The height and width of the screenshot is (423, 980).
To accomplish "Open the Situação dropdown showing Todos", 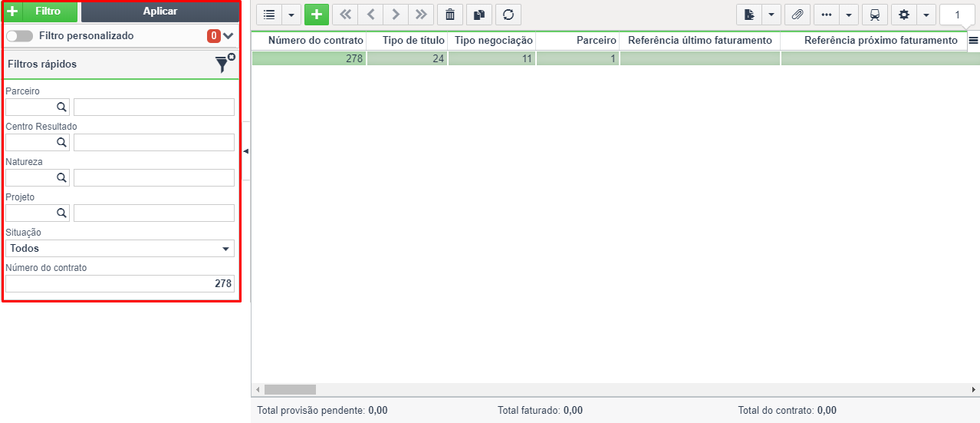I will [120, 249].
